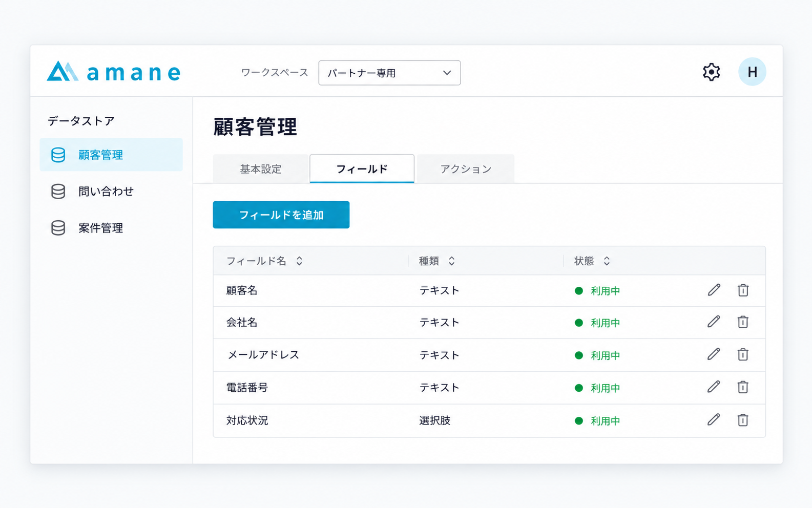Click テキスト type in メールアドレス row

click(439, 355)
